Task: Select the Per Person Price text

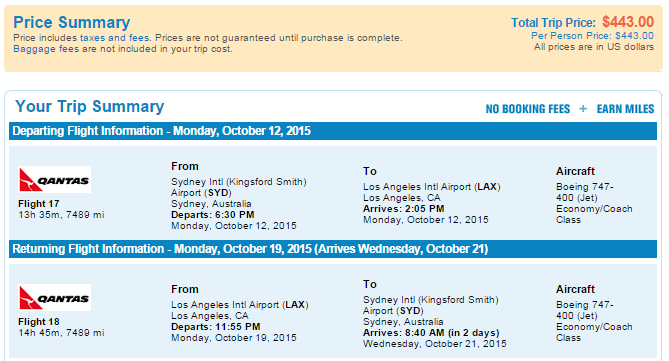Action: [x=592, y=36]
